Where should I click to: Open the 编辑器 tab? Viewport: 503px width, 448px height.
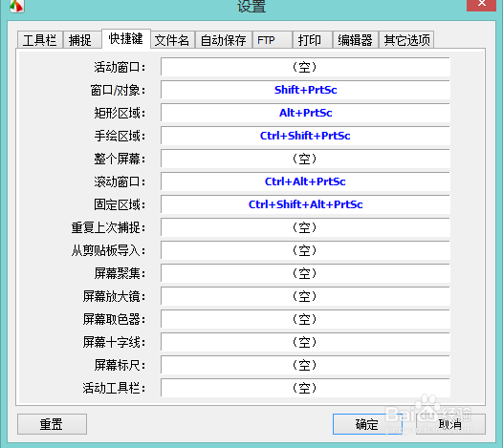pos(356,40)
